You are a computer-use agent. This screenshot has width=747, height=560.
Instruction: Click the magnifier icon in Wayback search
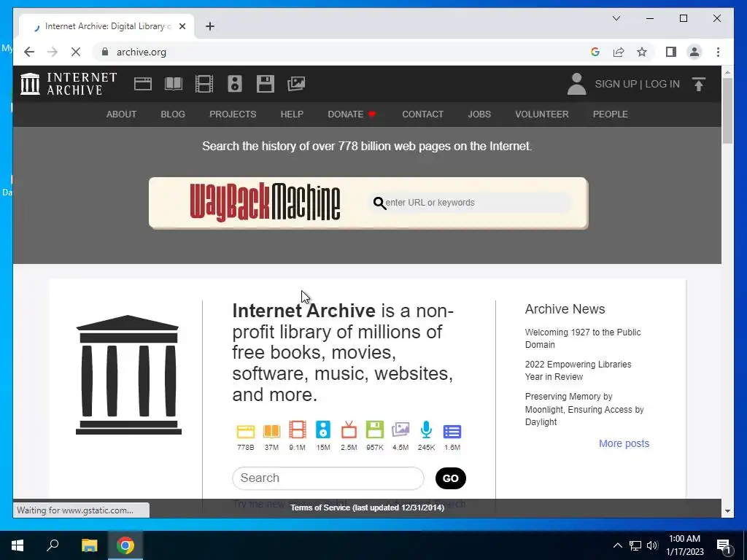coord(379,203)
